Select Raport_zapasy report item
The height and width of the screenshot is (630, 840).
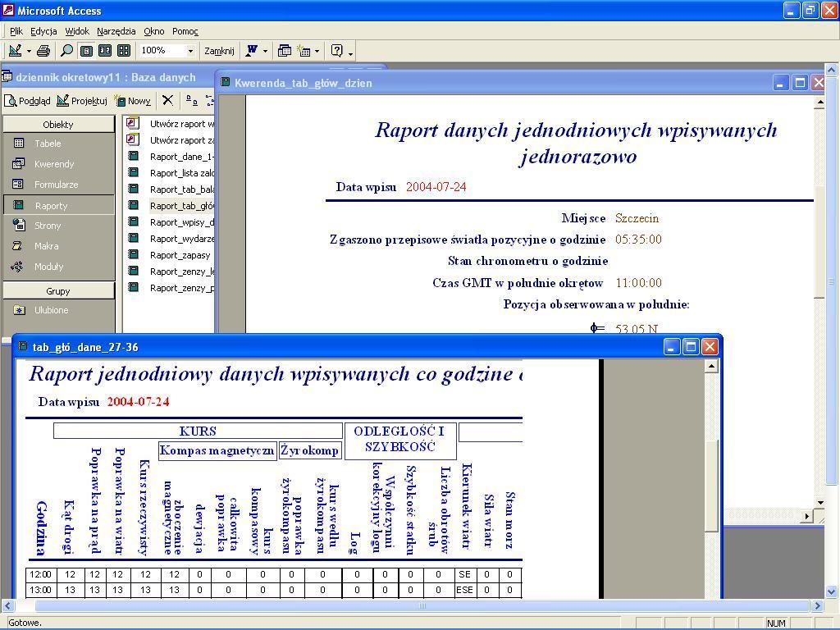tap(170, 255)
